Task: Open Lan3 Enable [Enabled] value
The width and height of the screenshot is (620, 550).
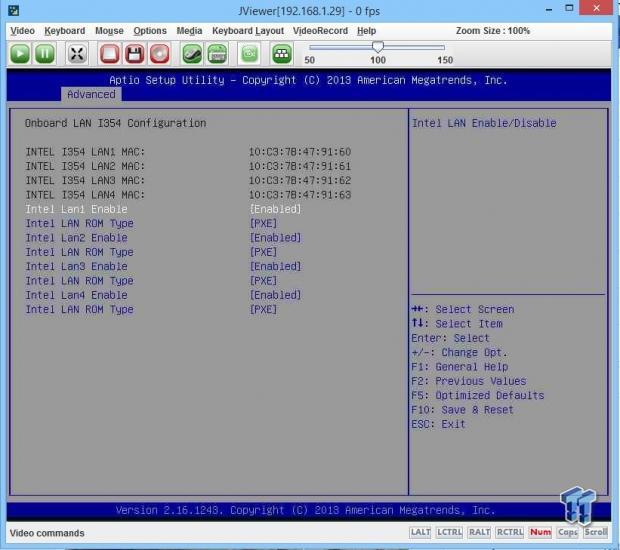Action: [x=275, y=266]
